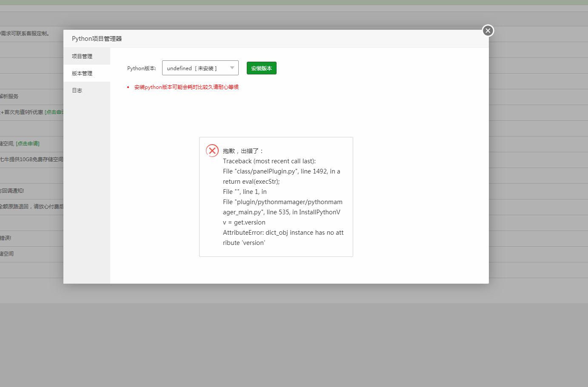This screenshot has height=387, width=588.
Task: Click the Python版本 label
Action: click(x=142, y=68)
